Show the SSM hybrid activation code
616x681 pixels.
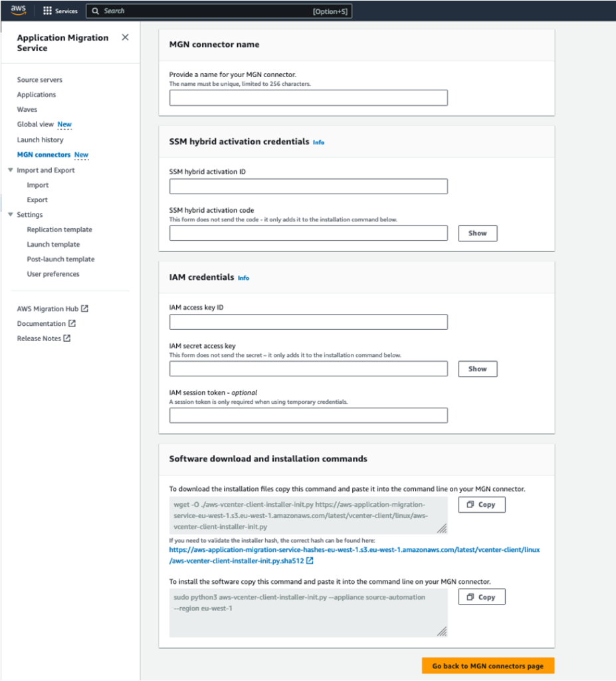coord(476,233)
